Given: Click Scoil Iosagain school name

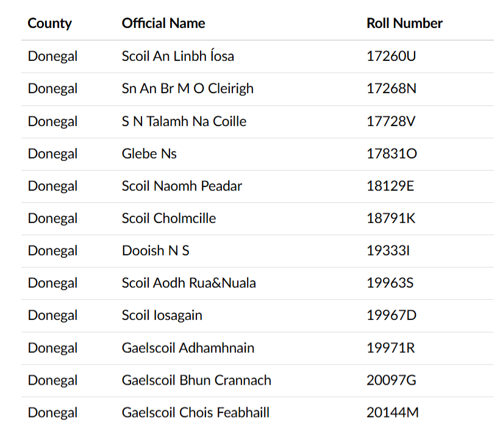Looking at the screenshot, I should 162,316.
